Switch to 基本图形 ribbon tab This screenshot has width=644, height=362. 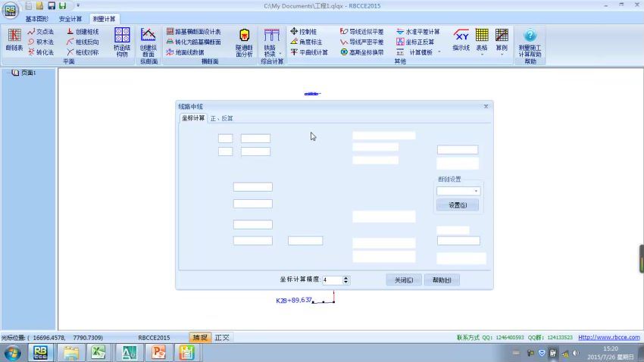point(36,18)
